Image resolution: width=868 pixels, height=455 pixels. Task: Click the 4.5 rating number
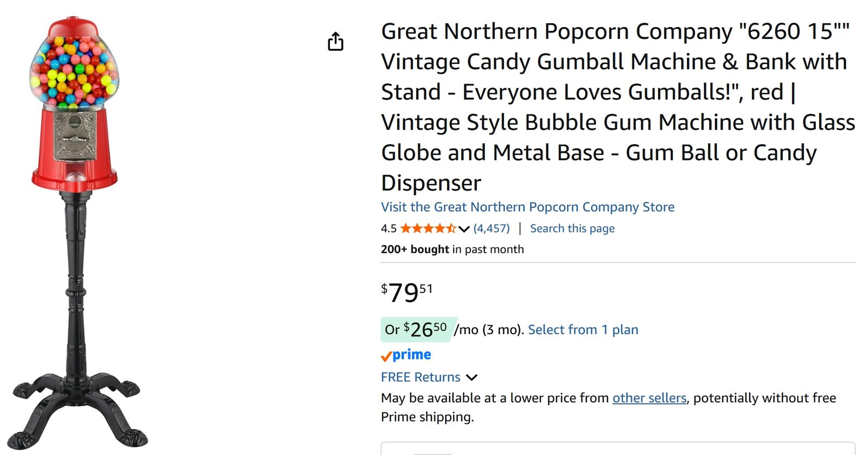click(x=388, y=228)
